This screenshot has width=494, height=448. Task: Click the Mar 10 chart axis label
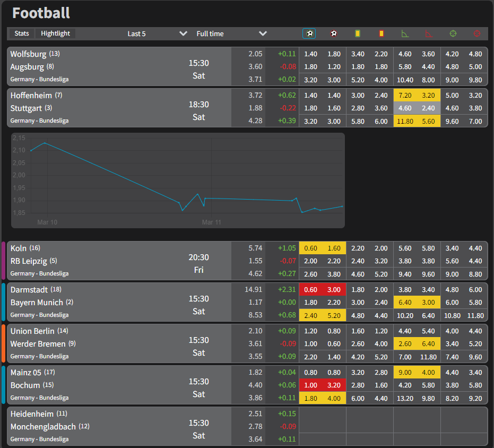(47, 222)
